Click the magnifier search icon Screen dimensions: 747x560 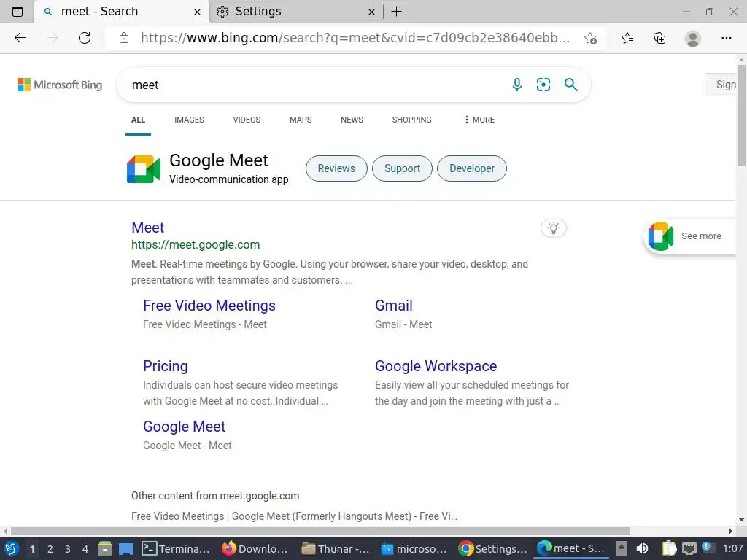(x=570, y=85)
